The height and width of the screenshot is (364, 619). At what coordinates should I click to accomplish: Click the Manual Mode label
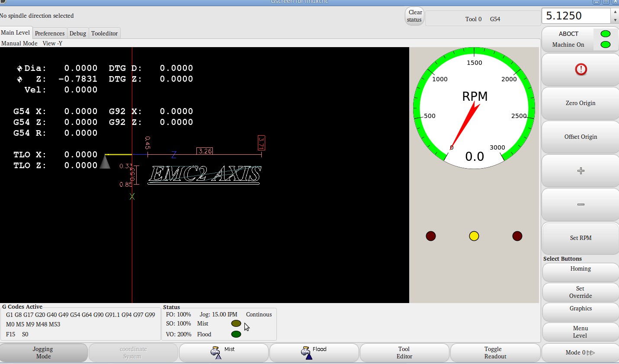tap(19, 43)
